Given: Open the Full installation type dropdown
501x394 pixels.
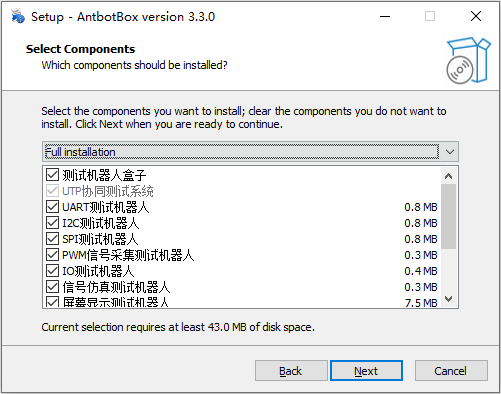Looking at the screenshot, I should [x=250, y=152].
